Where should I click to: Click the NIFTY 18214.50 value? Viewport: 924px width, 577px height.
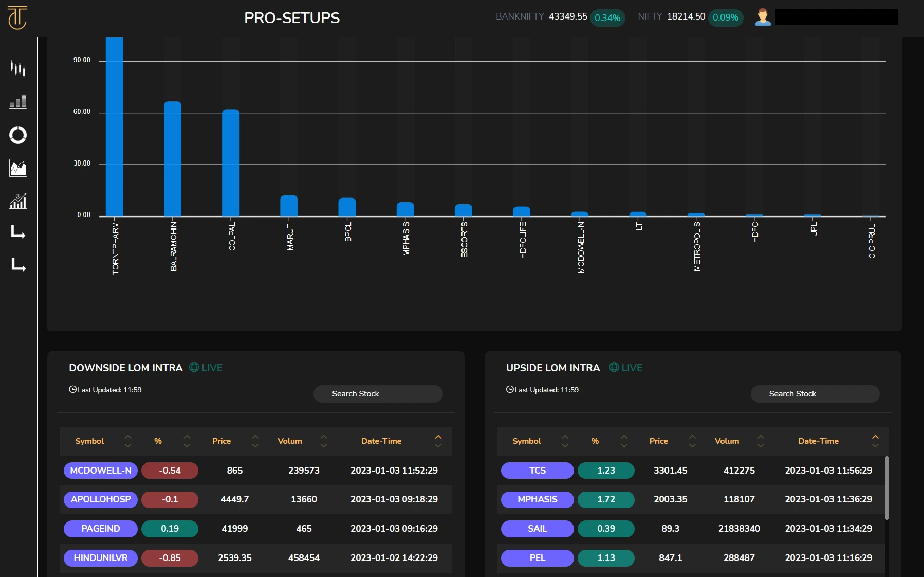pyautogui.click(x=686, y=16)
